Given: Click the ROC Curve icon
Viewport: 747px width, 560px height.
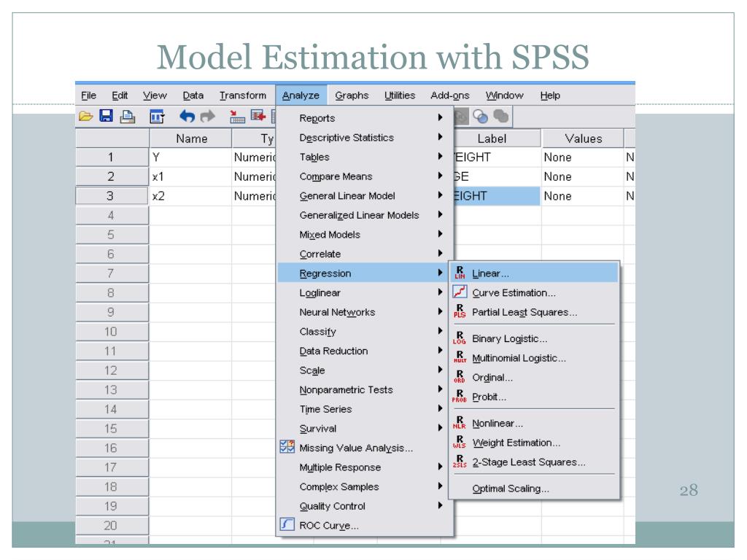Looking at the screenshot, I should 287,524.
